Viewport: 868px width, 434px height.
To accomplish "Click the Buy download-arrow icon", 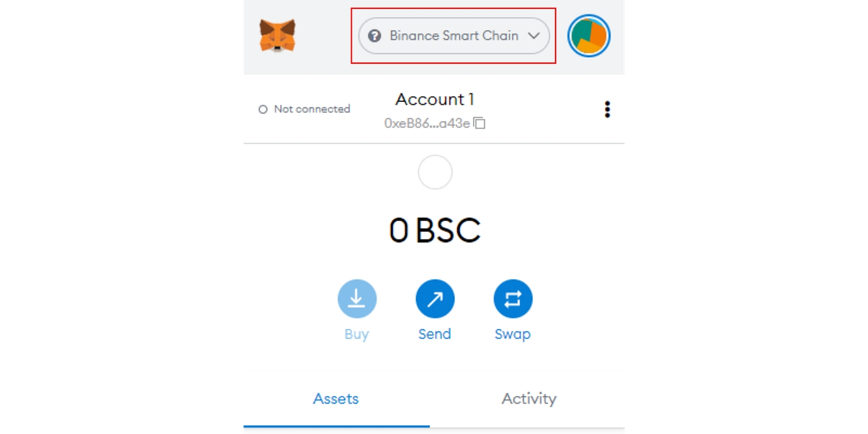I will coord(356,299).
